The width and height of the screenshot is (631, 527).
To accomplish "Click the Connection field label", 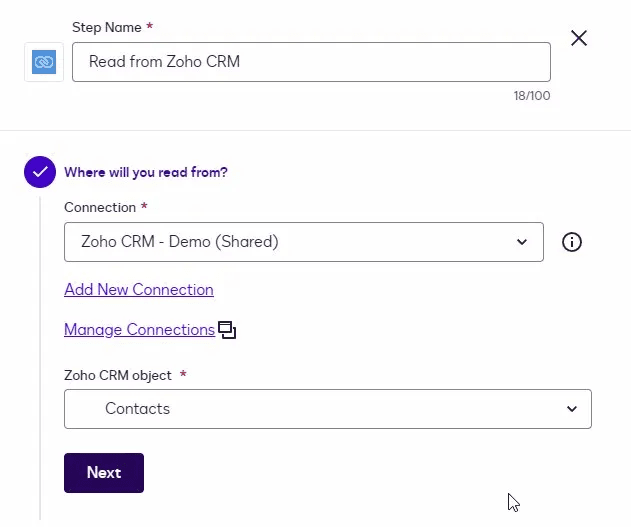I will tap(100, 207).
